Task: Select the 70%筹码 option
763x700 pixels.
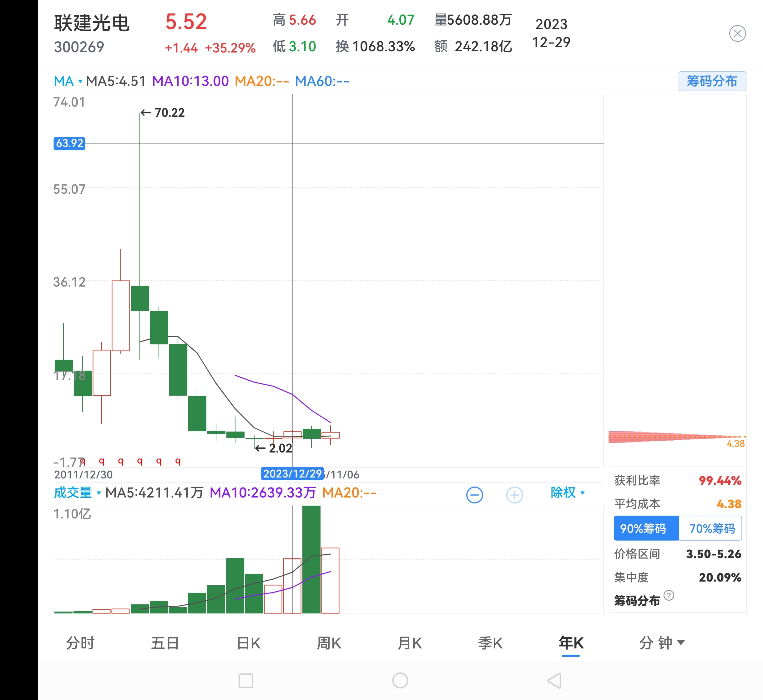Action: [711, 528]
